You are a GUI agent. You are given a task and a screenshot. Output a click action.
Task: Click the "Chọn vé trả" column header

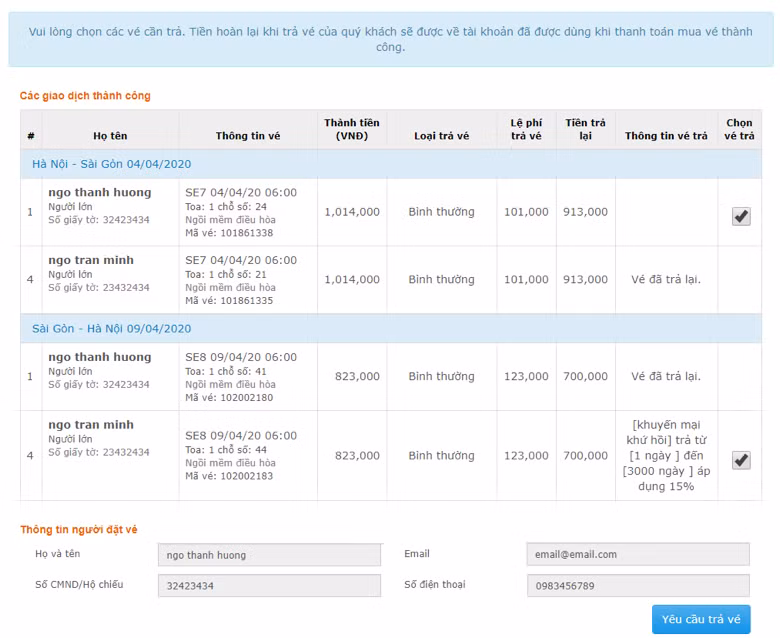(x=739, y=130)
